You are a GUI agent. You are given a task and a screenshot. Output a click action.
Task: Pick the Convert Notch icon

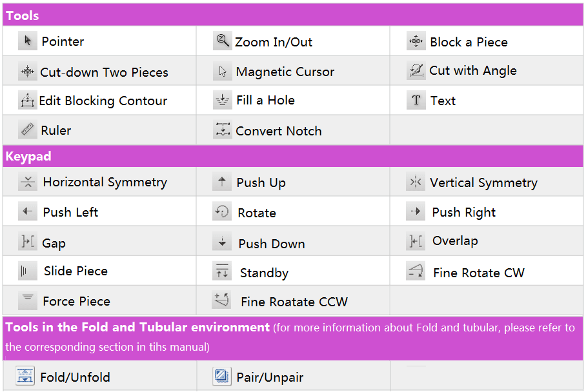click(223, 130)
